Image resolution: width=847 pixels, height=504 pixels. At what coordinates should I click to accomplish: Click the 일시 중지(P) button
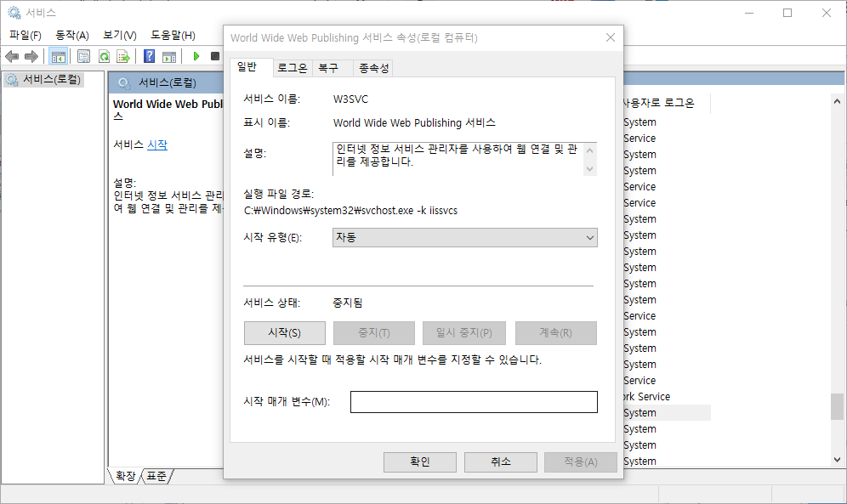point(464,333)
